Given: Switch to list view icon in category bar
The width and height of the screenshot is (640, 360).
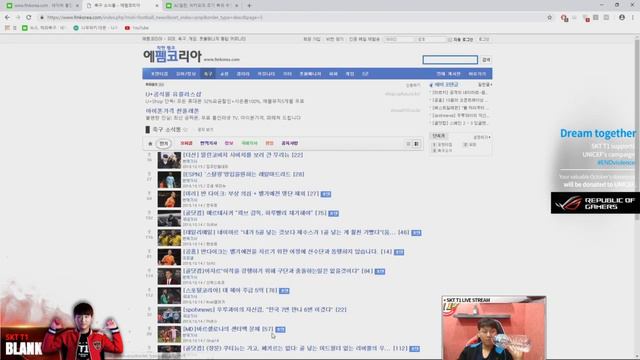Looking at the screenshot, I should 408,144.
